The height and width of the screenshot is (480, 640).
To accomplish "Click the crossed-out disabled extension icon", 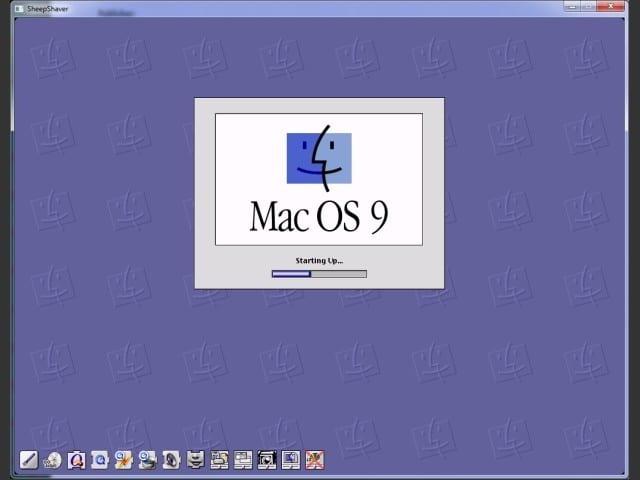I will pos(315,460).
